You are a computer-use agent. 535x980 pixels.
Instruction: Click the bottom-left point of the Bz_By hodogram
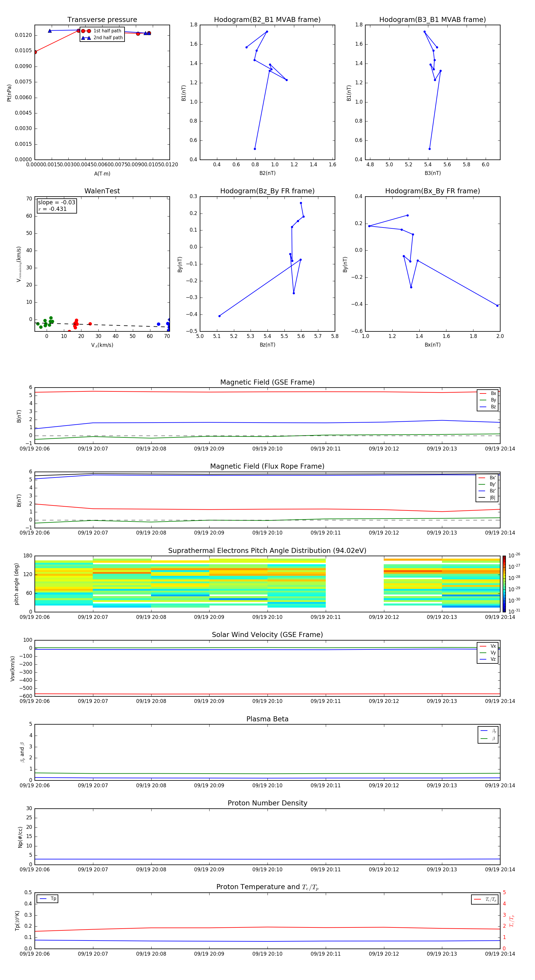coord(219,316)
